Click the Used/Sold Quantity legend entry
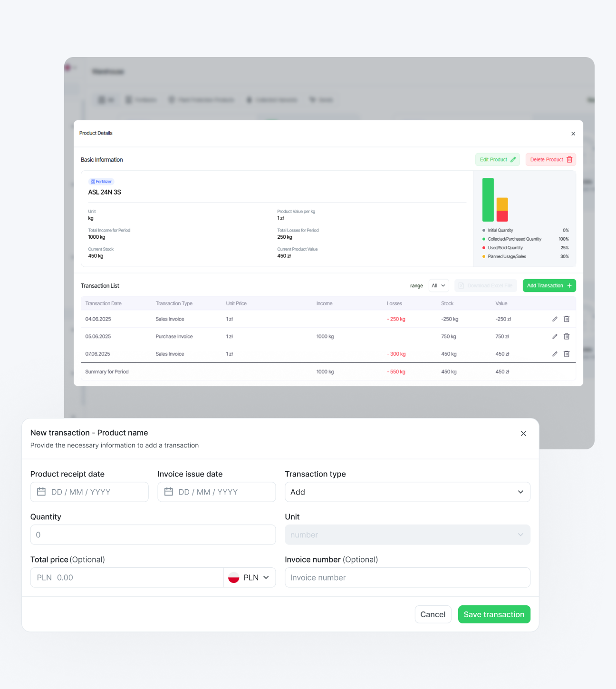Screen dimensions: 616x689 [525, 248]
